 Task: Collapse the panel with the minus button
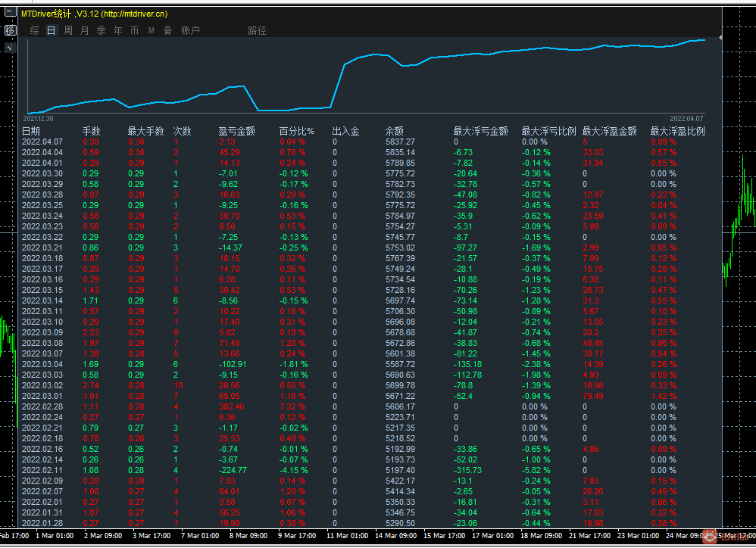click(x=10, y=13)
